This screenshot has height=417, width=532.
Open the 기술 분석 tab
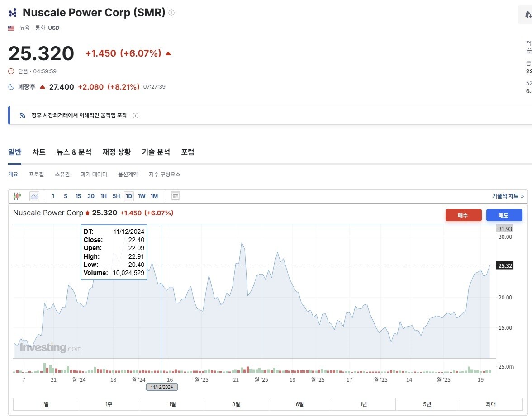(x=156, y=152)
